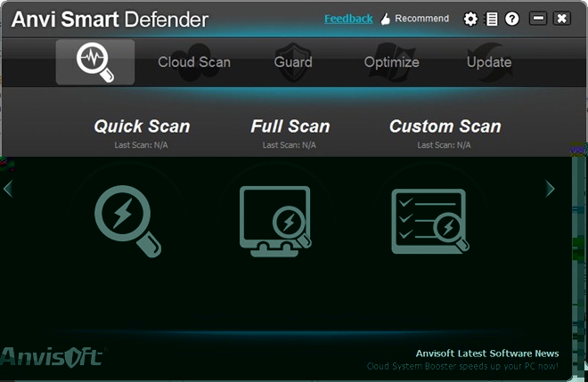The image size is (588, 382).
Task: Open Cloud System Booster news link
Action: tap(462, 366)
